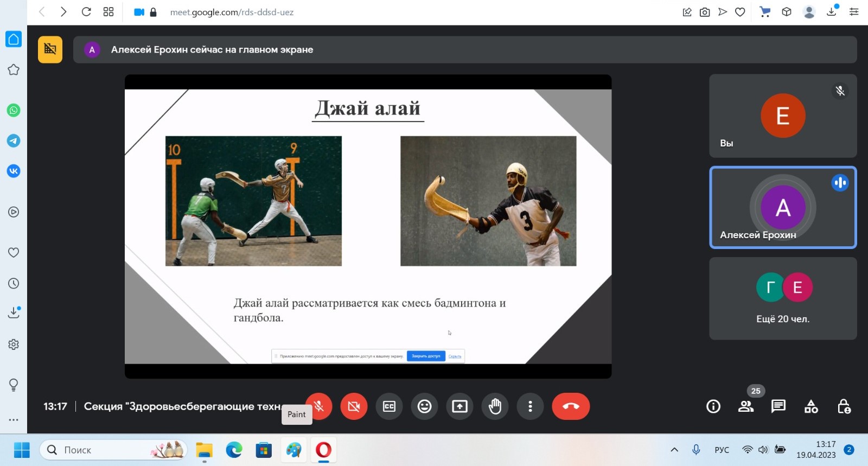
Task: Click the Поиск taskbar search box
Action: (113, 450)
